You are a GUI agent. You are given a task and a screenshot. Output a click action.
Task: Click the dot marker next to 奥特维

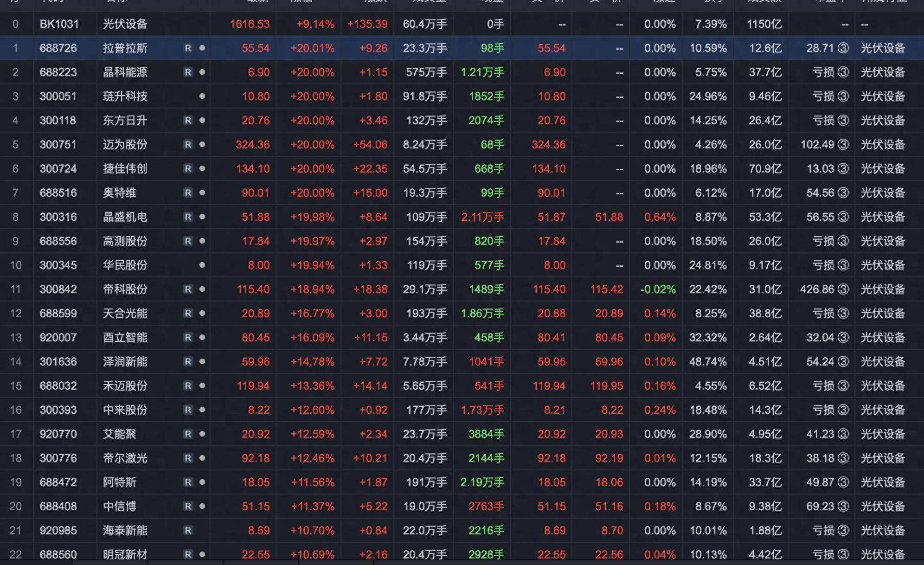tap(202, 193)
